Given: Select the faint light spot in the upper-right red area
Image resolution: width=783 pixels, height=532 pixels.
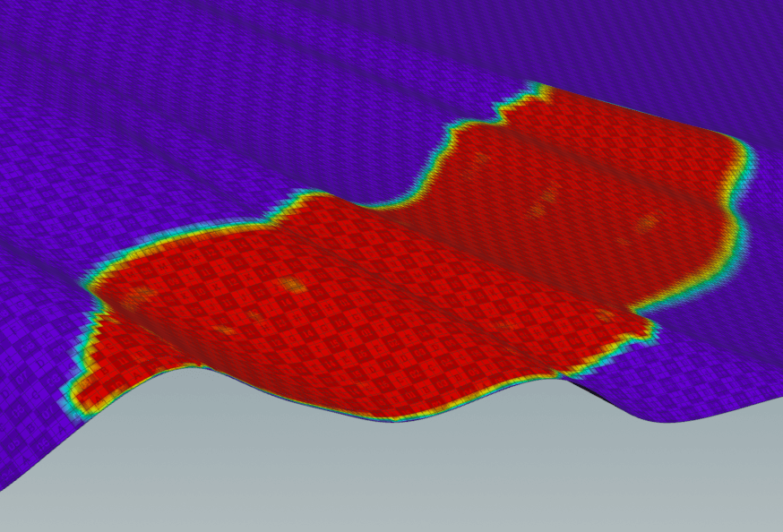Looking at the screenshot, I should pyautogui.click(x=645, y=224).
